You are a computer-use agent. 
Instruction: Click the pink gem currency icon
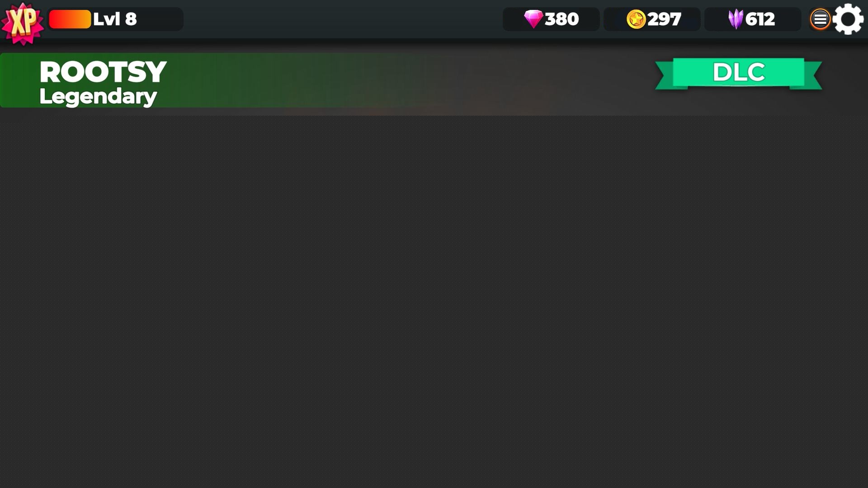coord(533,19)
